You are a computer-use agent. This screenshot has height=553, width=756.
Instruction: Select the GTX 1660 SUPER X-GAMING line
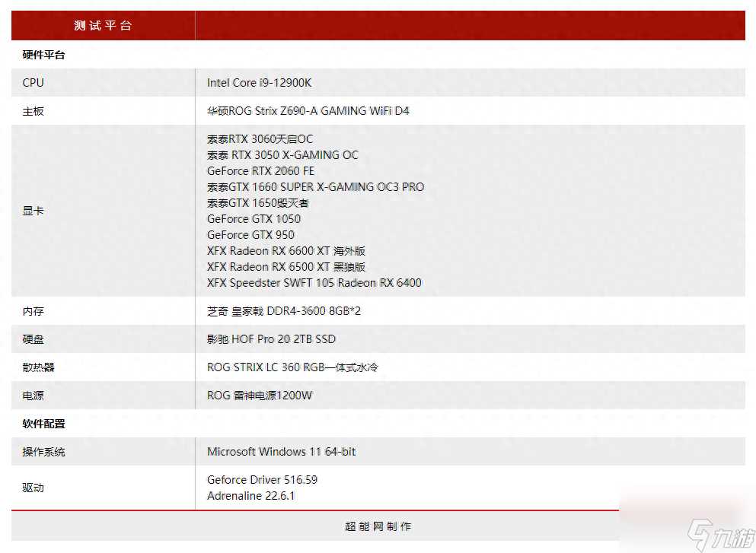click(315, 187)
